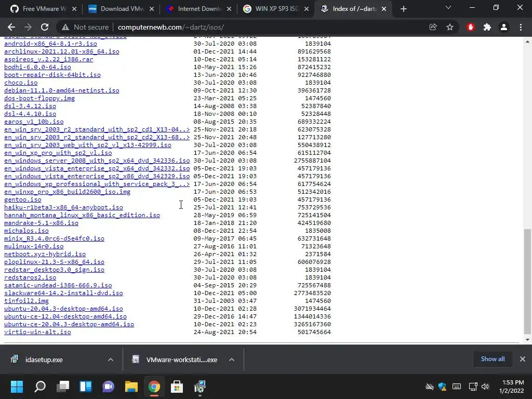Download en_win_xp_pro_with_sp2_vl.iso
The image size is (532, 399).
coord(58,153)
